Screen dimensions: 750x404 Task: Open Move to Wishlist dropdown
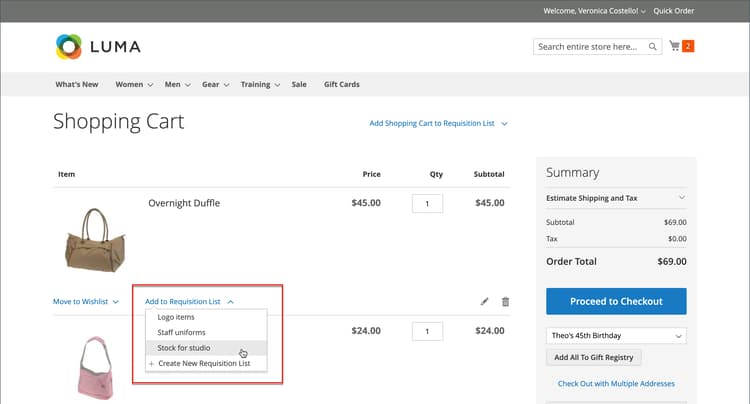tap(86, 302)
